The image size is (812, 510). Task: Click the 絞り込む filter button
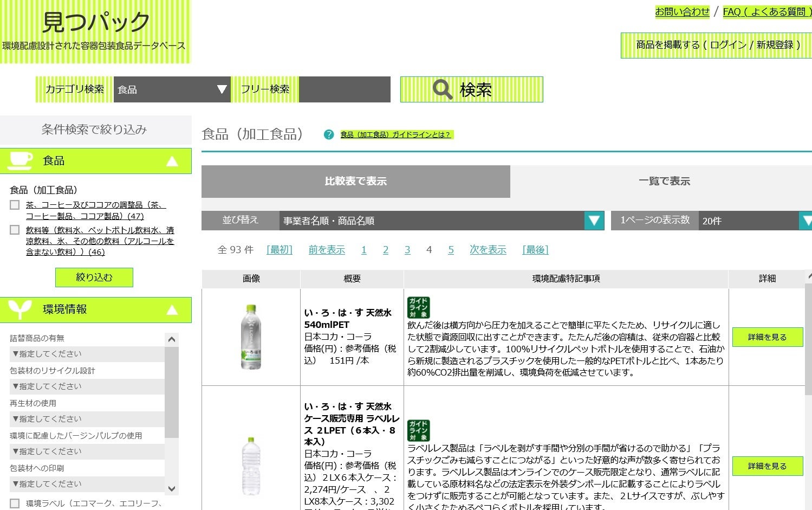pos(94,277)
